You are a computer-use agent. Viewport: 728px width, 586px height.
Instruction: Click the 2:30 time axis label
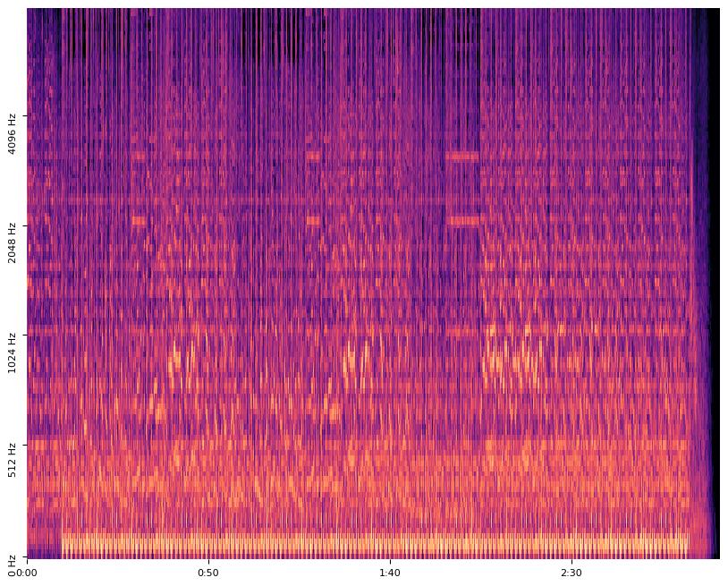pos(571,573)
